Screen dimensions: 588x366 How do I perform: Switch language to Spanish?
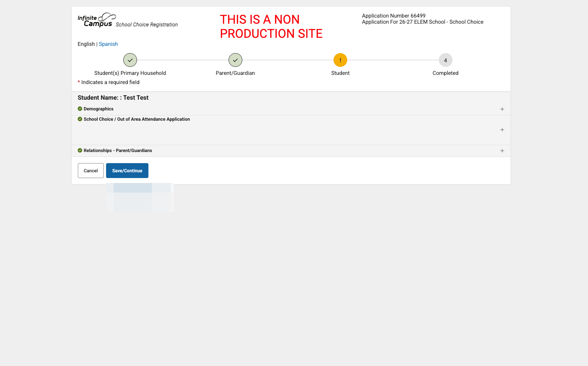[108, 44]
